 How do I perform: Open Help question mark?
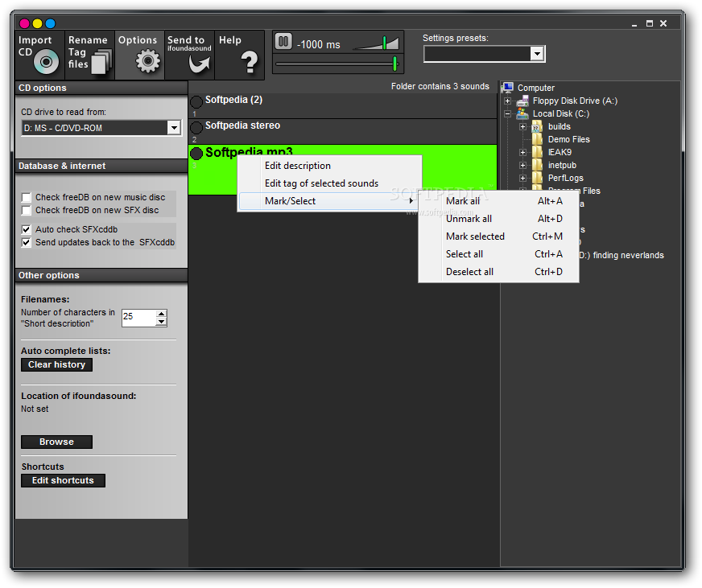tap(239, 55)
